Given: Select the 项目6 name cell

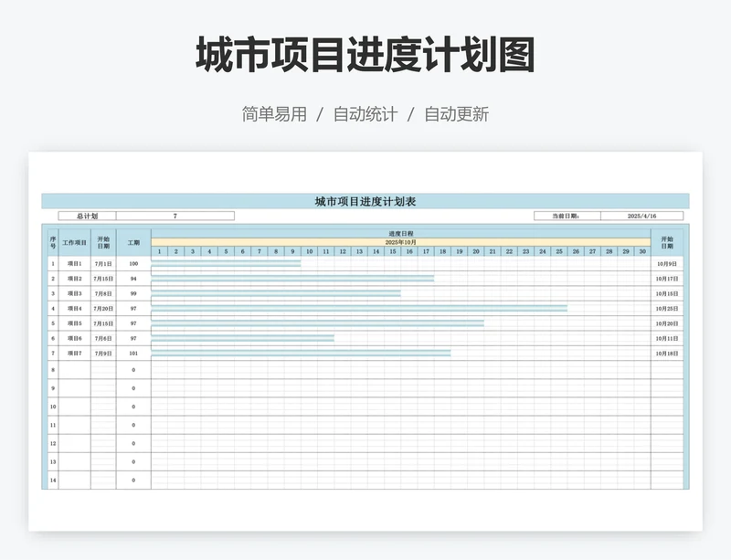Looking at the screenshot, I should pos(75,338).
